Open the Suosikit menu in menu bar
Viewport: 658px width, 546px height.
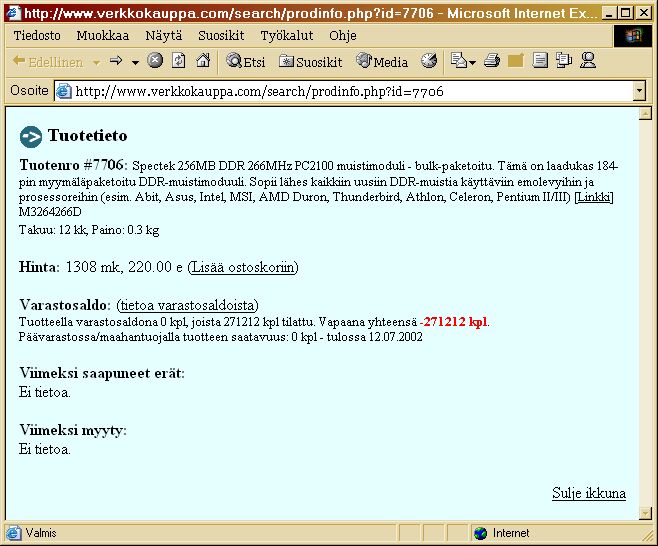click(221, 35)
